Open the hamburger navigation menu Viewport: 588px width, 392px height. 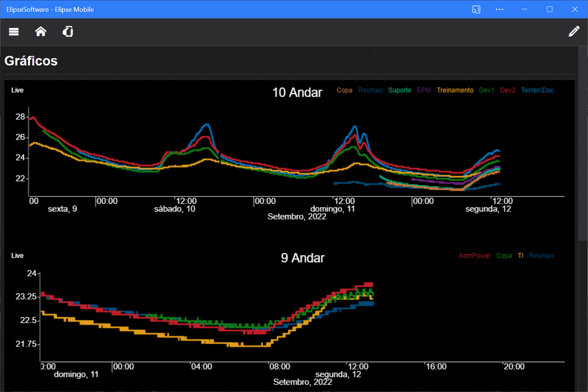(x=13, y=32)
